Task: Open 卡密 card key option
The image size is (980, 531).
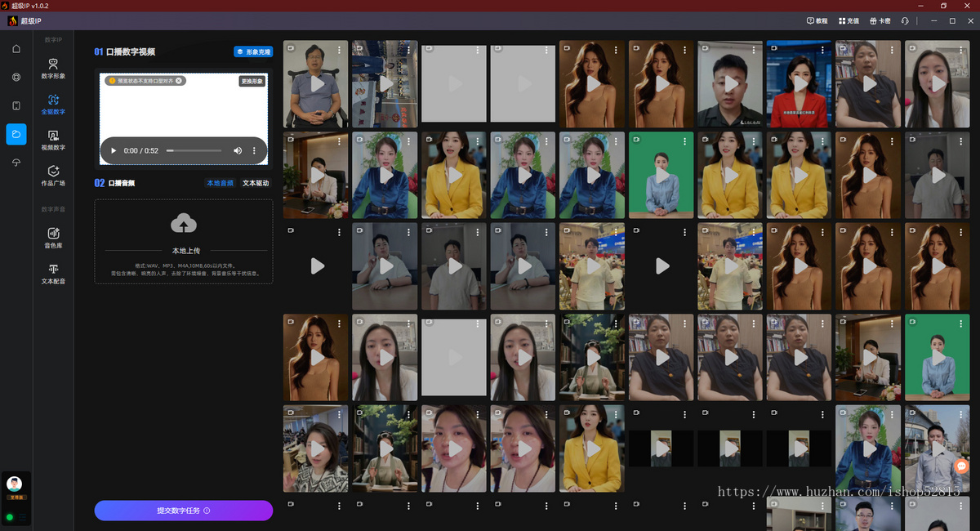Action: click(x=880, y=20)
